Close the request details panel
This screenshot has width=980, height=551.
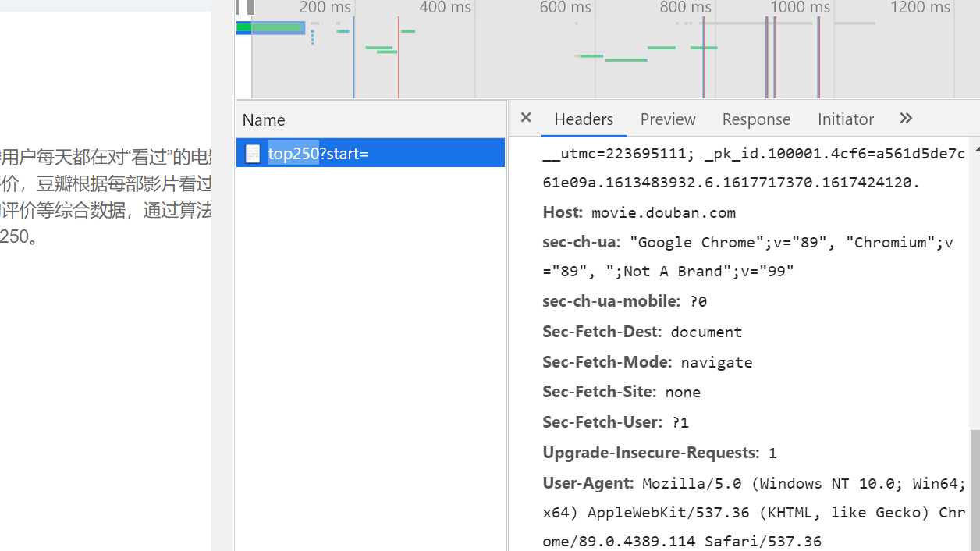tap(526, 118)
